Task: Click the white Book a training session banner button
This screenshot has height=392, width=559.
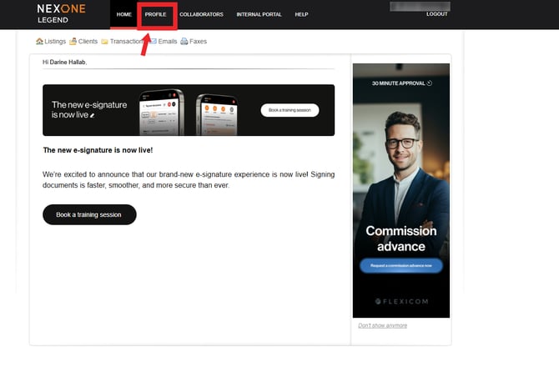Action: [x=290, y=110]
